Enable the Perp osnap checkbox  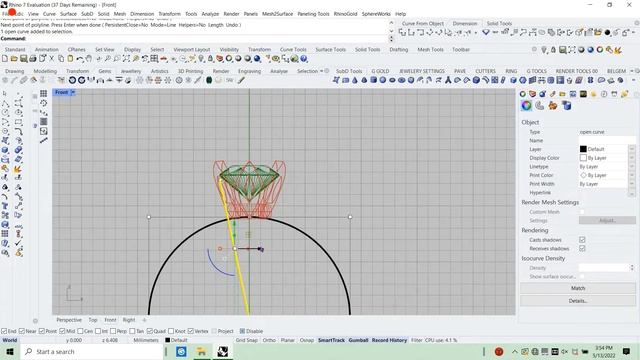pos(113,331)
